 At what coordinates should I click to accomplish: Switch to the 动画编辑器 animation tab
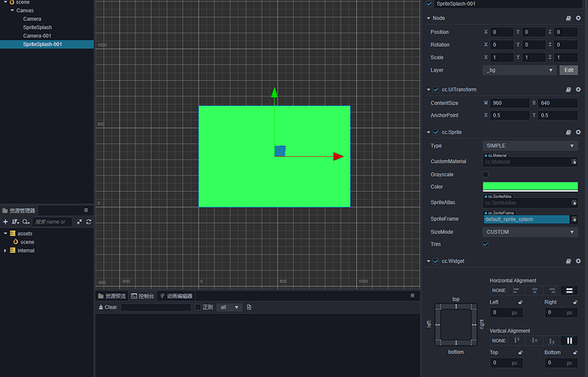click(x=176, y=296)
